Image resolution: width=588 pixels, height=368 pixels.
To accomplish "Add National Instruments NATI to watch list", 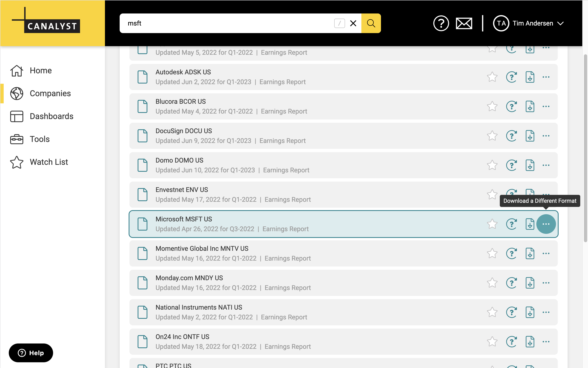I will coord(492,312).
